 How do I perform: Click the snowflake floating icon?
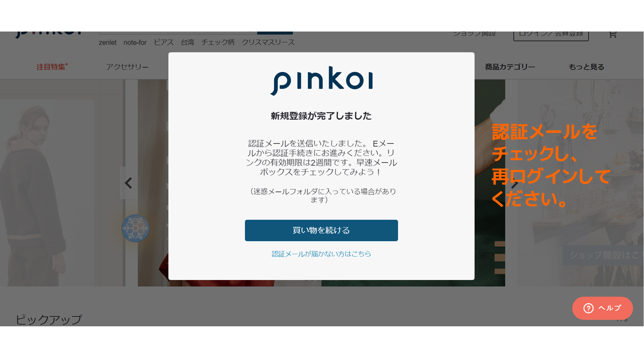point(135,228)
